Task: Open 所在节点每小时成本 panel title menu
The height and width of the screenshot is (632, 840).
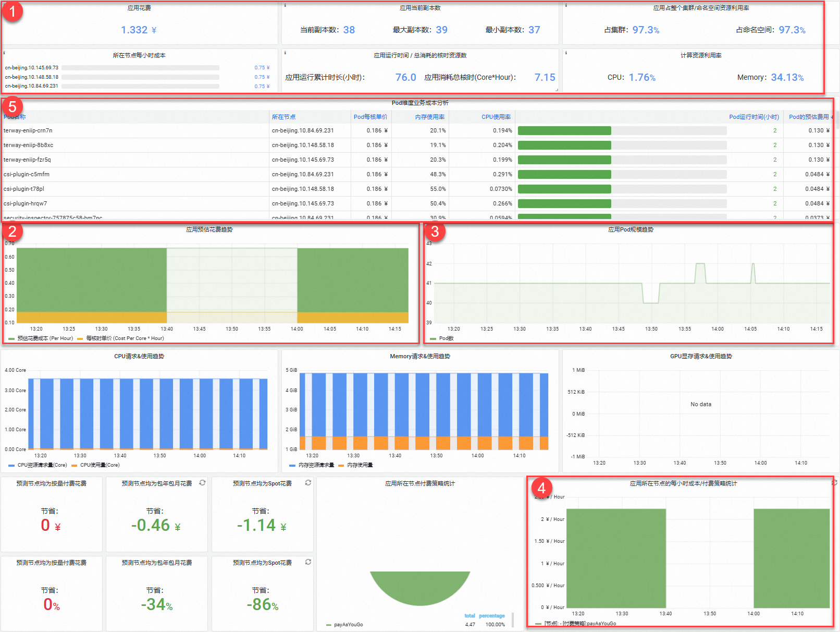Action: tap(139, 55)
